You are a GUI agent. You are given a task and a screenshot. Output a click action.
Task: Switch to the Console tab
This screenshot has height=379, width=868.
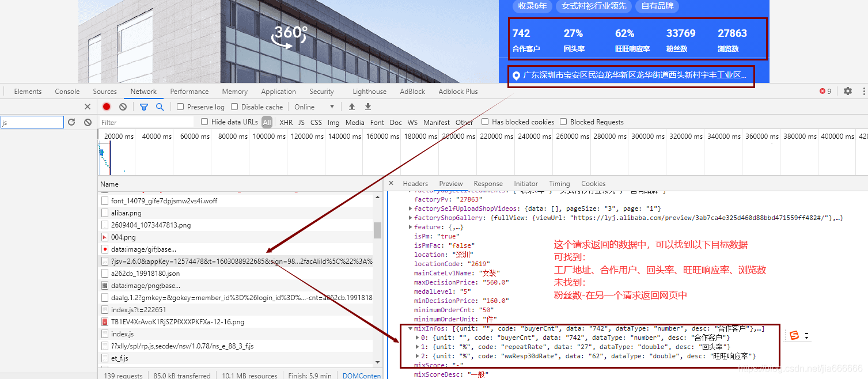coord(67,91)
